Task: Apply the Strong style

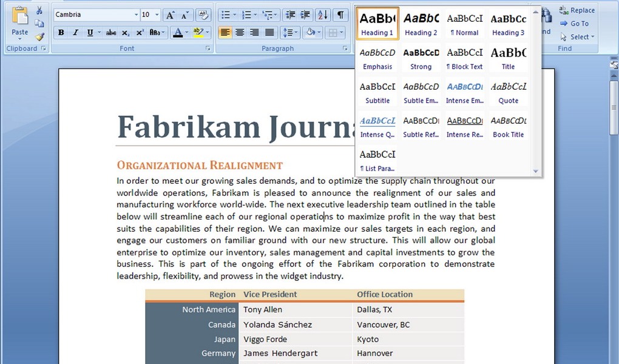Action: [421, 58]
